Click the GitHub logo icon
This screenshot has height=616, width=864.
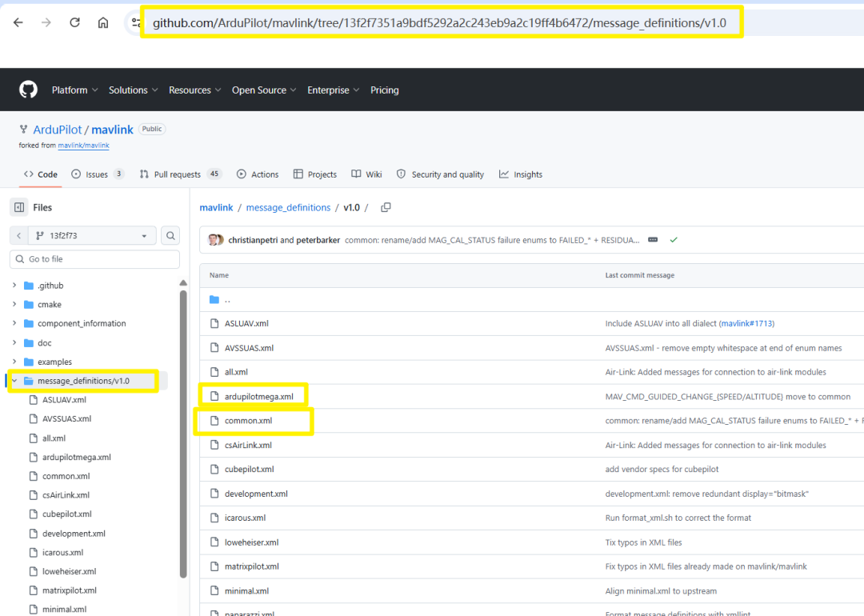pyautogui.click(x=28, y=90)
